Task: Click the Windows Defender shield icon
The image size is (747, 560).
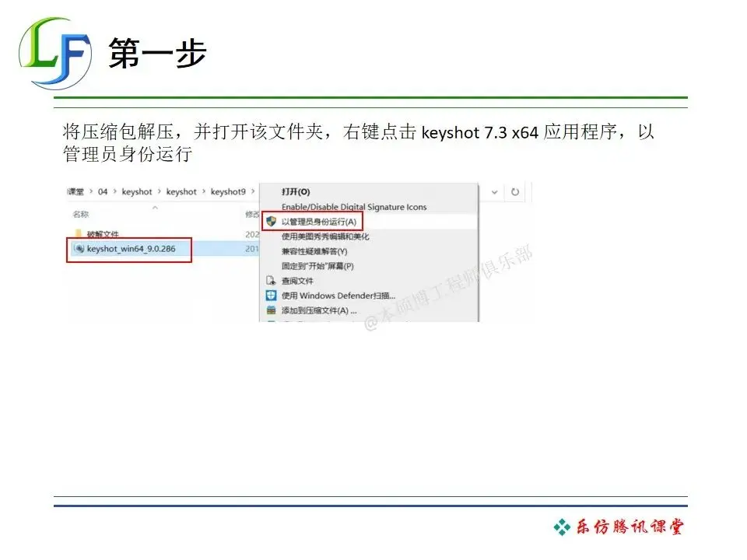Action: 271,296
